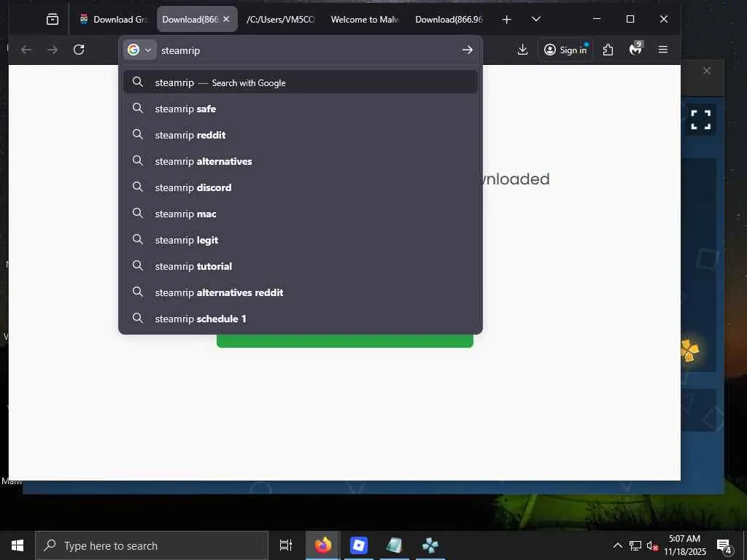Screen dimensions: 747x560
Task: Minimize the Firefox window
Action: pos(597,19)
